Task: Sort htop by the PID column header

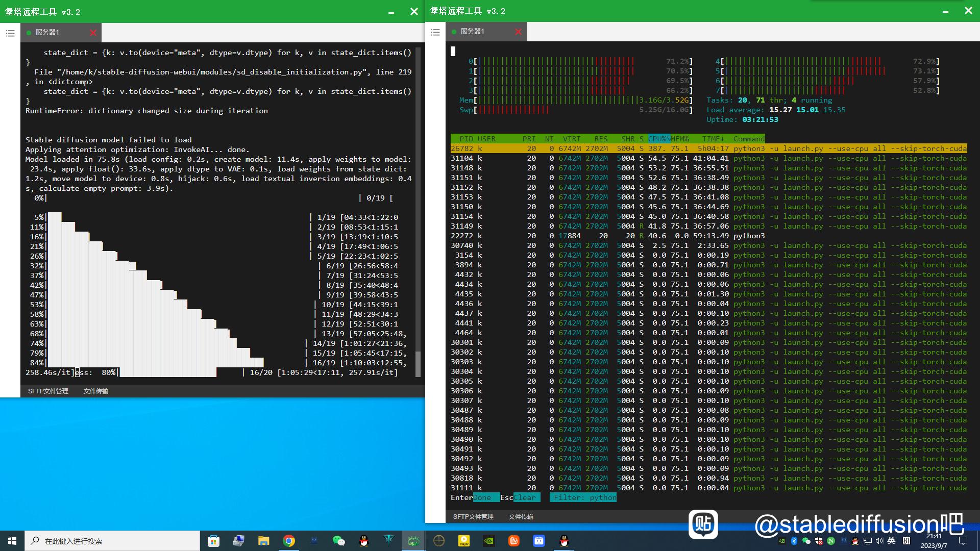Action: point(466,139)
